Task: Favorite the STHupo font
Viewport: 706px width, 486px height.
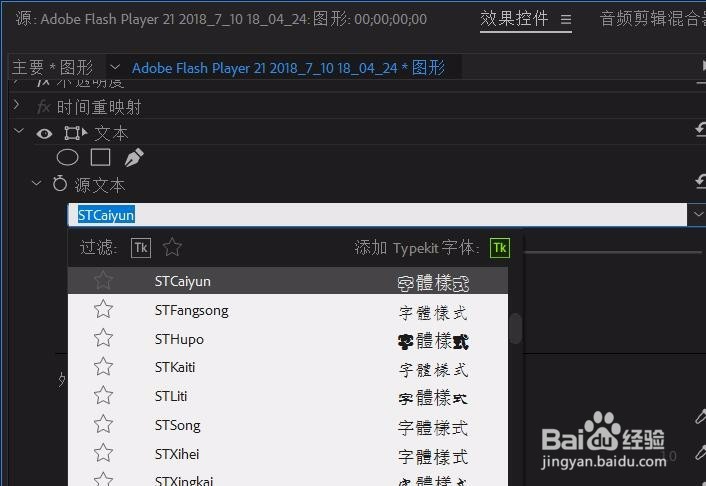Action: coord(104,338)
